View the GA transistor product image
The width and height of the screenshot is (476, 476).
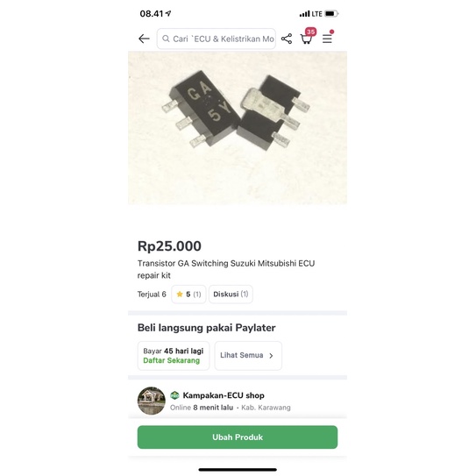238,128
